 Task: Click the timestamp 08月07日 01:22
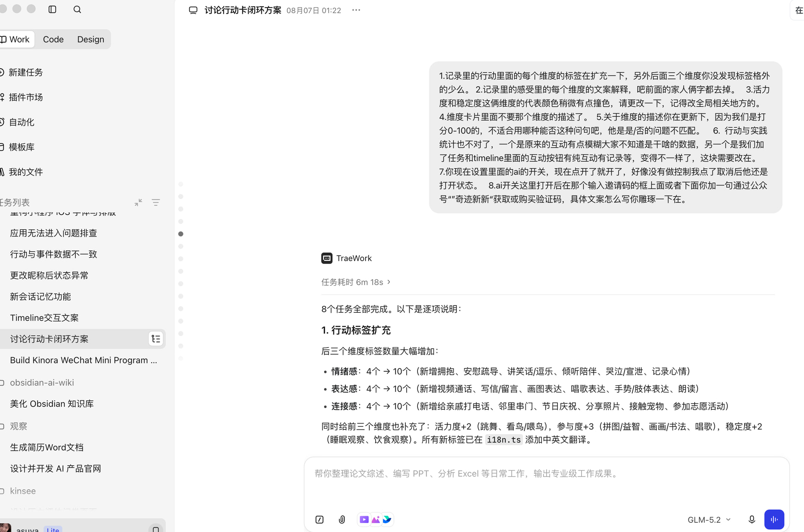point(314,10)
